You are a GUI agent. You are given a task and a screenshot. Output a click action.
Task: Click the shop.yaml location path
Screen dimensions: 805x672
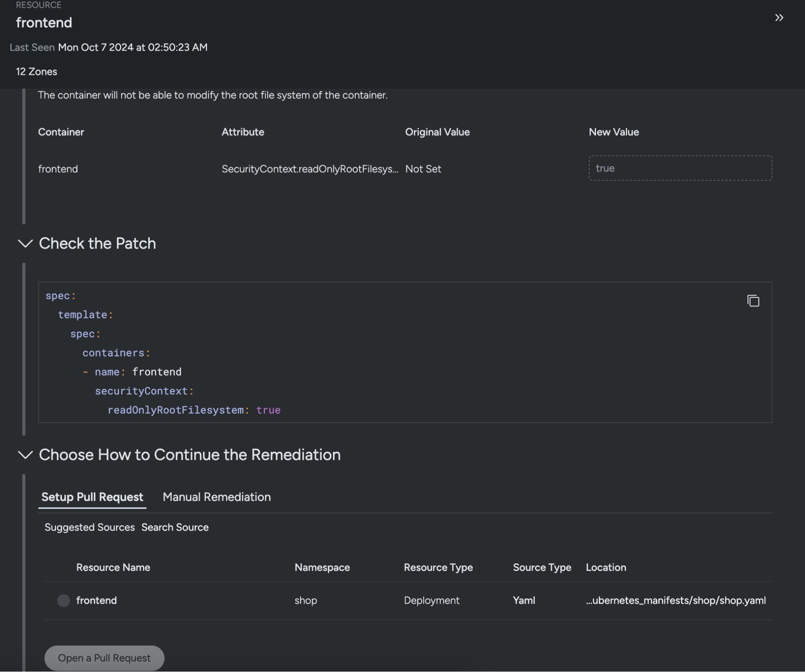pos(675,600)
